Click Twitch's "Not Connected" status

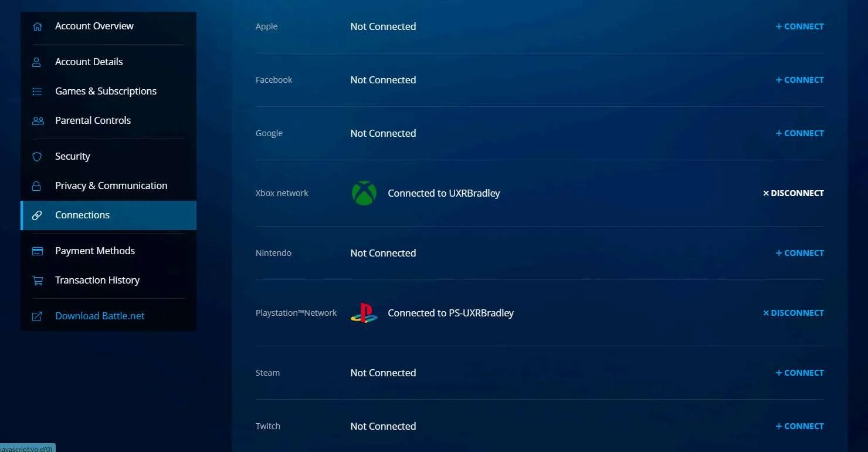(x=384, y=426)
